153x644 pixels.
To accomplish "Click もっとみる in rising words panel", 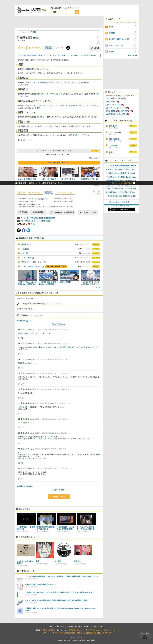I will 133,56.
